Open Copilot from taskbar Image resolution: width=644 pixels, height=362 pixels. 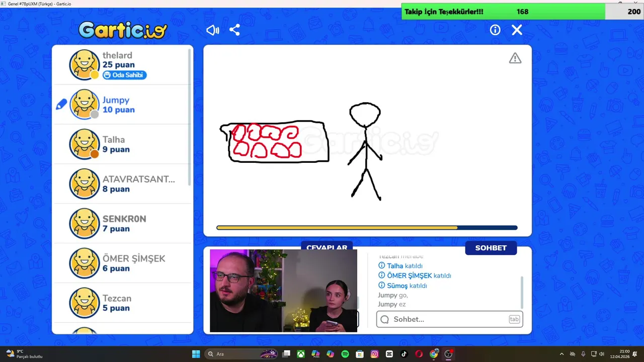tap(330, 354)
